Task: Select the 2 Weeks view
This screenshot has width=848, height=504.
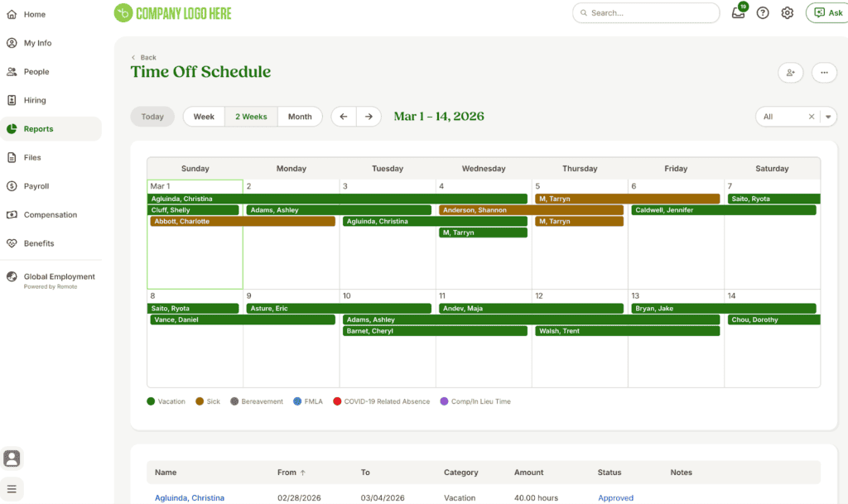Action: 251,116
